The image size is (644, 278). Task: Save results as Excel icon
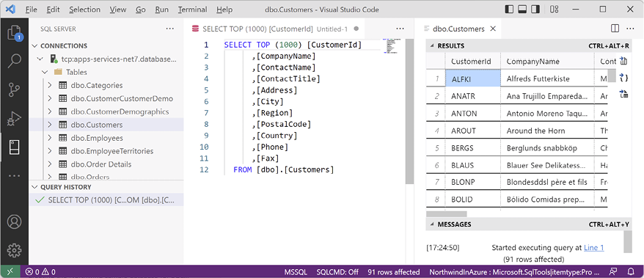[624, 95]
